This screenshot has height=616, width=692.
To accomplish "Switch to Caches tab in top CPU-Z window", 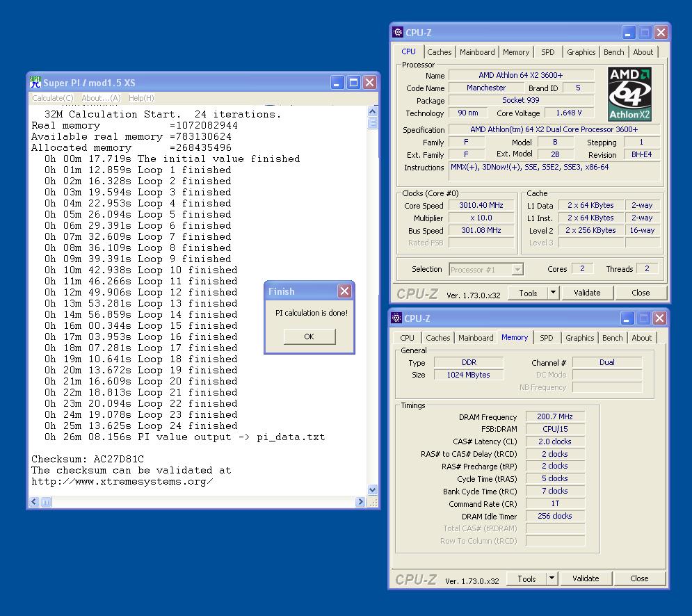I will tap(440, 52).
